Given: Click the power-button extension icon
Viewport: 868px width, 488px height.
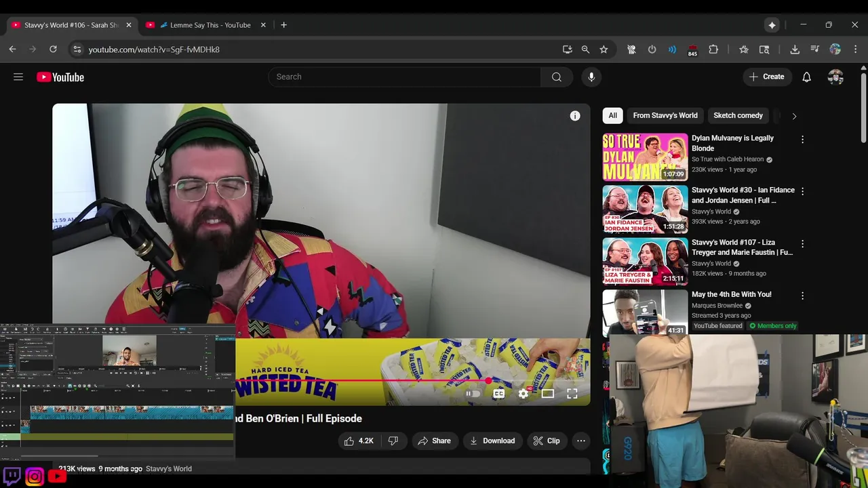Looking at the screenshot, I should 652,49.
